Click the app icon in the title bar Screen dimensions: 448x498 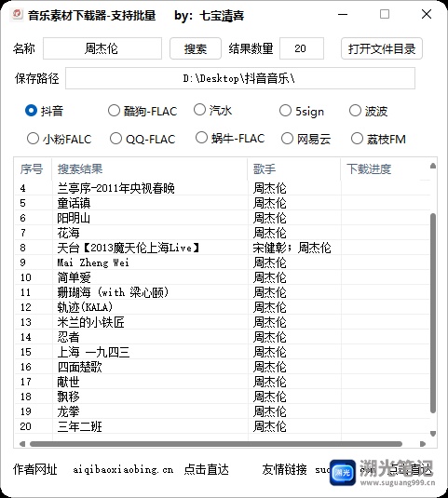(17, 14)
